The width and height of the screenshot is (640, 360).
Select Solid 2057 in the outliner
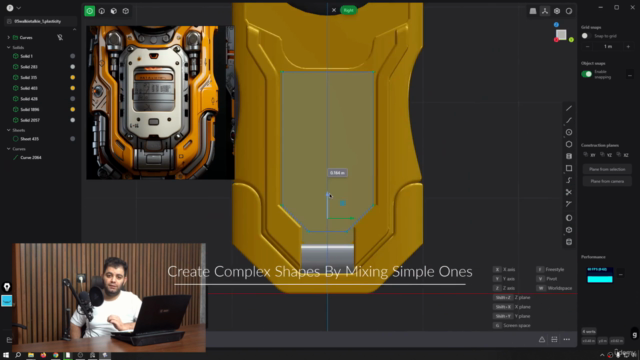[30, 120]
